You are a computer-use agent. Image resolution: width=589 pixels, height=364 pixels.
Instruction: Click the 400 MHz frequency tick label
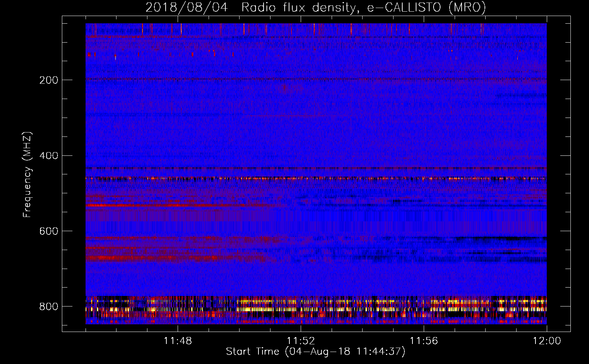pyautogui.click(x=48, y=156)
